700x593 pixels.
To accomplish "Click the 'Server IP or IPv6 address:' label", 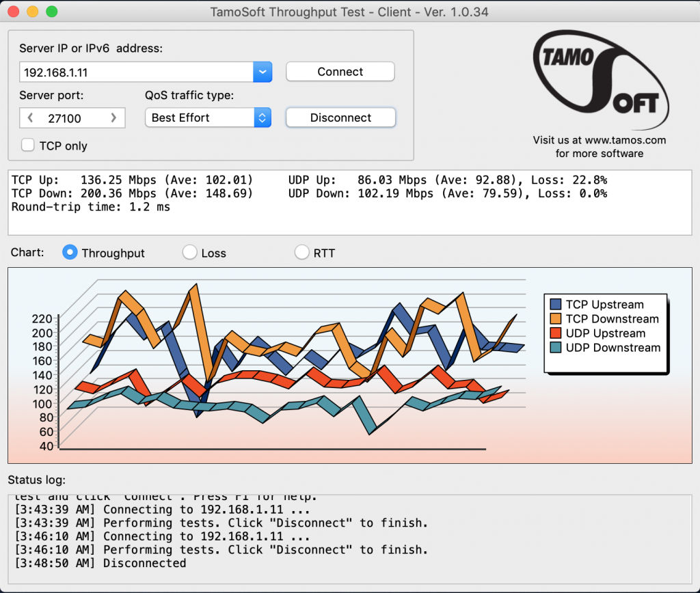I will [x=91, y=49].
